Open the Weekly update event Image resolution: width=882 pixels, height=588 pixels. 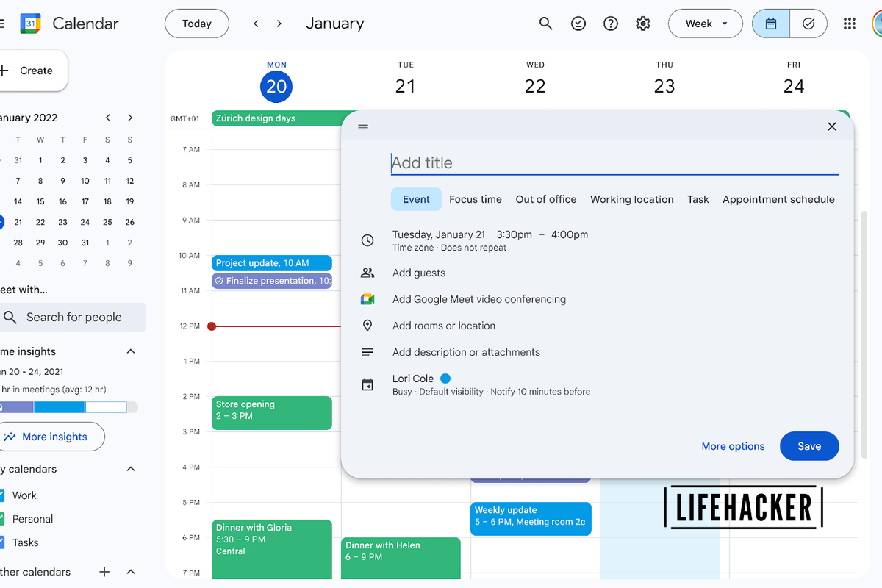[531, 519]
